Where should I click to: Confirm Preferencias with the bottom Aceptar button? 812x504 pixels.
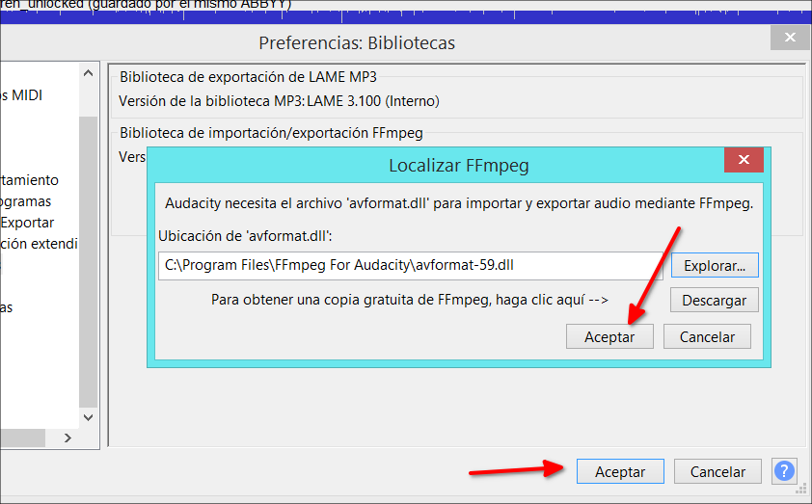[620, 471]
